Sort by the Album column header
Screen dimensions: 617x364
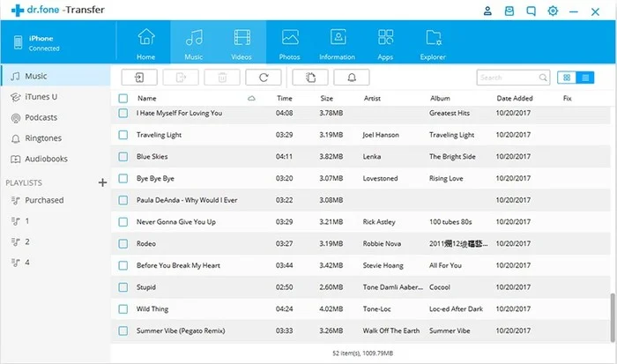(440, 99)
